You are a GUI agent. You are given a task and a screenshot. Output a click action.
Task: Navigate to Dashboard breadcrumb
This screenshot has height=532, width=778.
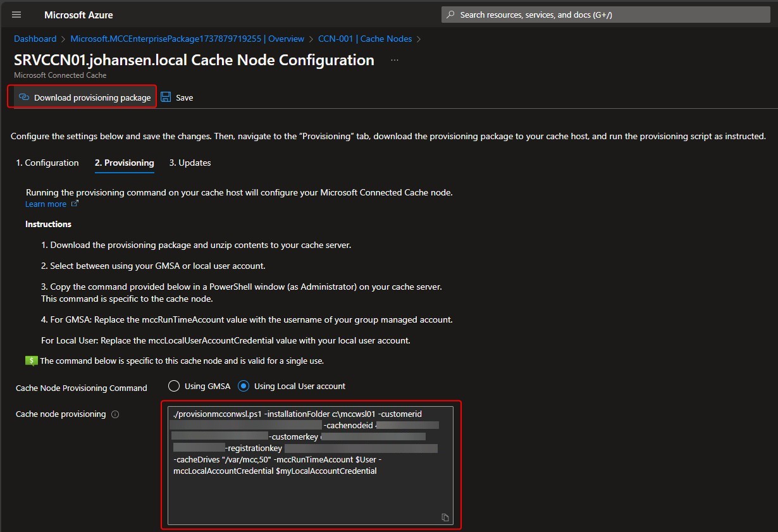35,39
